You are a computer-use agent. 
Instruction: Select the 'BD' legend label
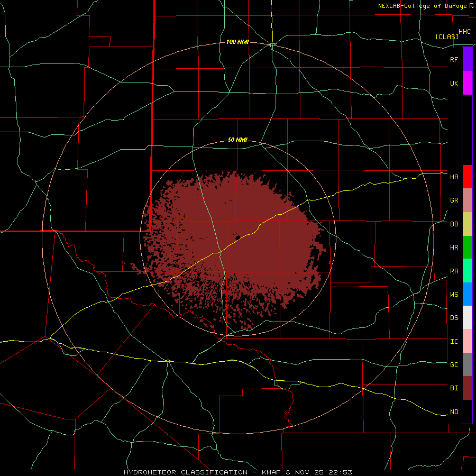pos(454,224)
